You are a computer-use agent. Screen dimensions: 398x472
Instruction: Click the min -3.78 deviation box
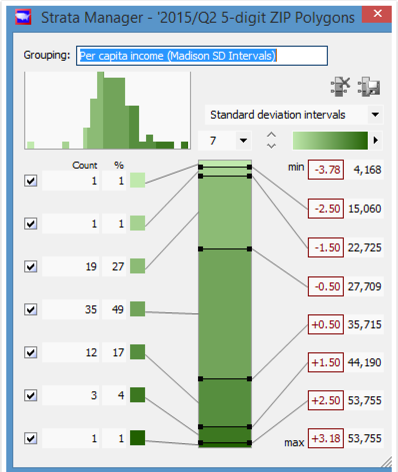point(326,170)
